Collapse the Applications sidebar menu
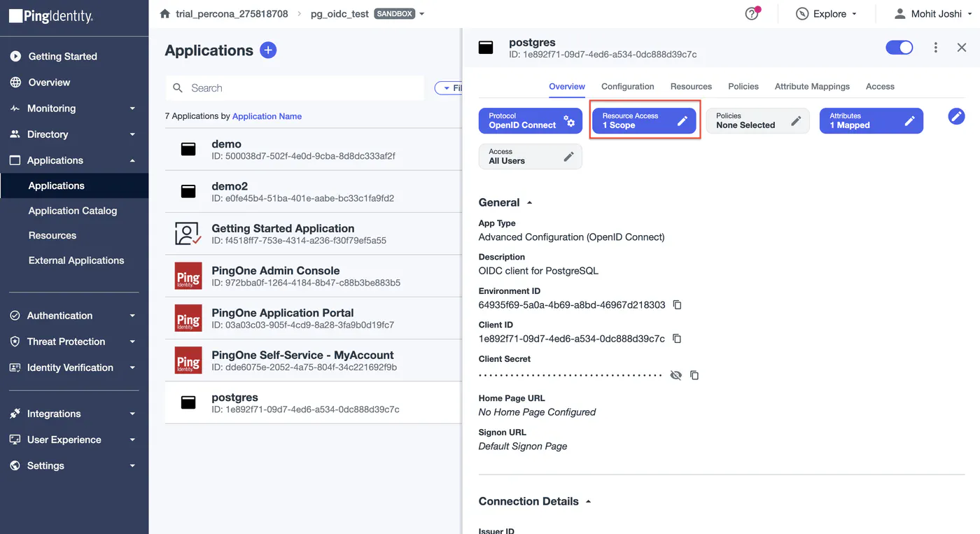Image resolution: width=980 pixels, height=534 pixels. 132,160
